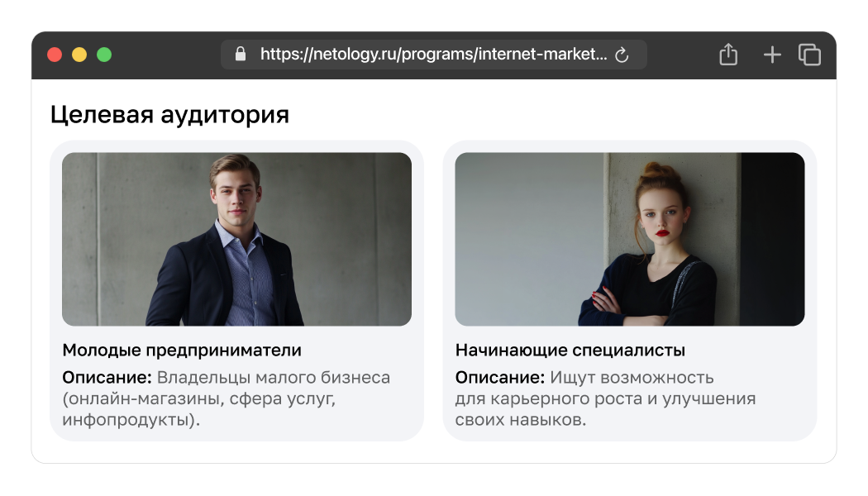
Task: Click the Молодые предприниматели card title
Action: 182,351
